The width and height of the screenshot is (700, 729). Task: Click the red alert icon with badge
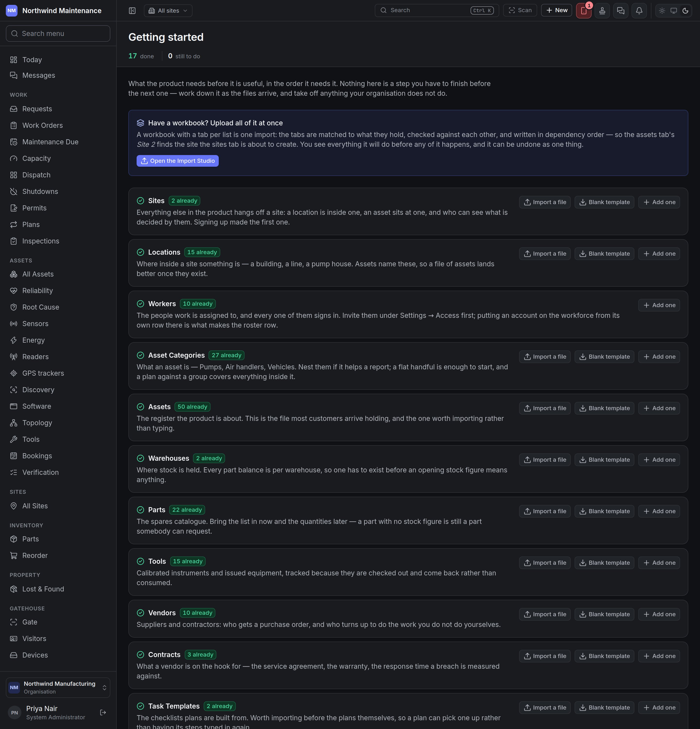[584, 11]
